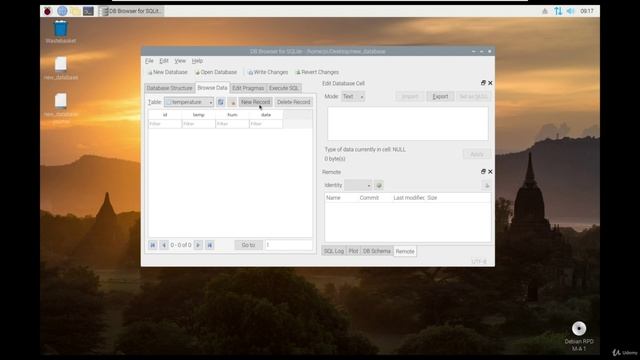Select the Wastebasket desktop icon
640x360 pixels.
point(60,31)
